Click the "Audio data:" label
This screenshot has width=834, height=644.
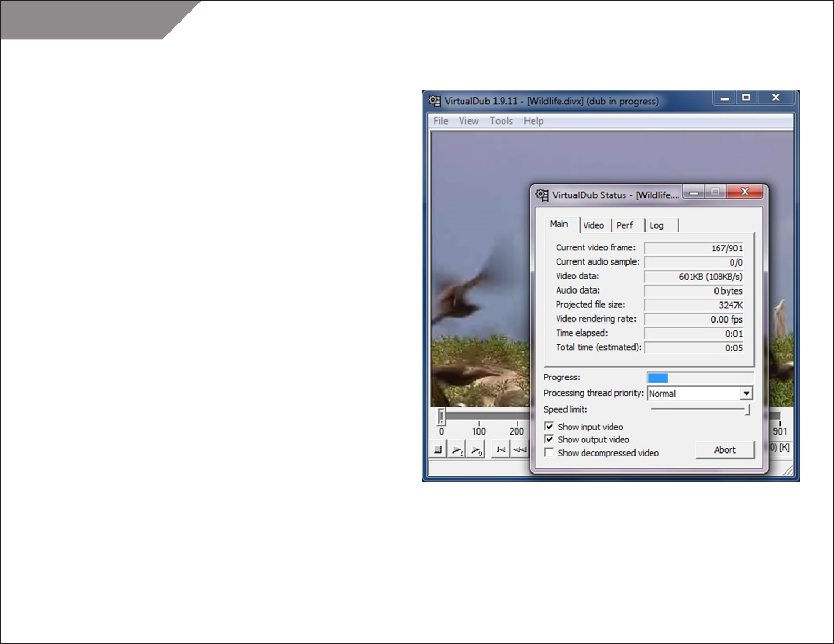[x=578, y=290]
